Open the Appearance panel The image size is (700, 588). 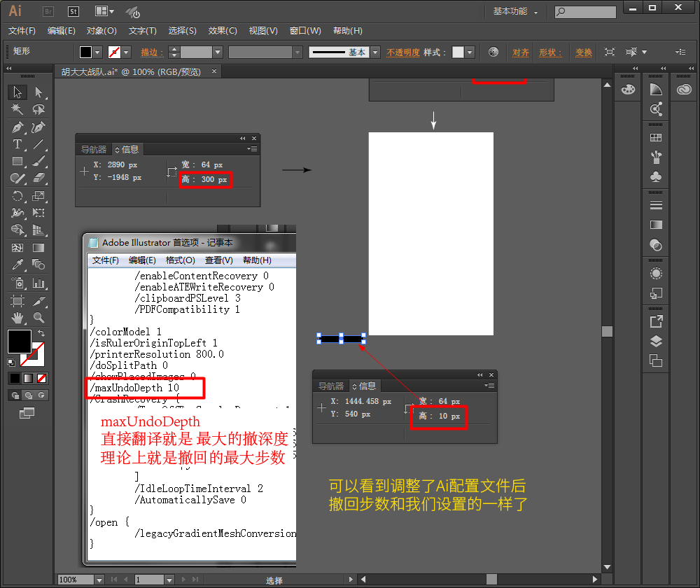pyautogui.click(x=656, y=273)
